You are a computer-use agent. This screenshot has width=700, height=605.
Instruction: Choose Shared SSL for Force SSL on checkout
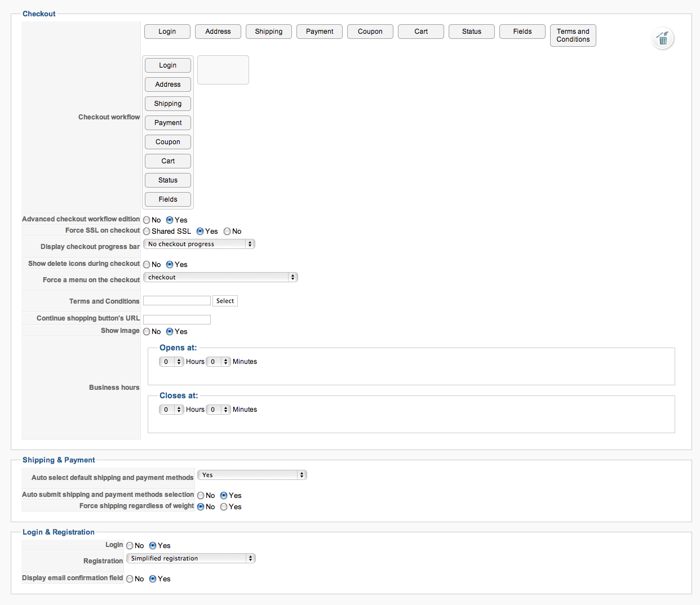coord(147,232)
